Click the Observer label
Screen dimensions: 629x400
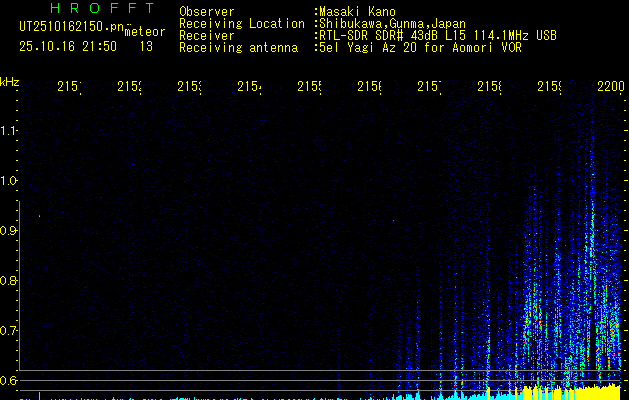tap(207, 12)
